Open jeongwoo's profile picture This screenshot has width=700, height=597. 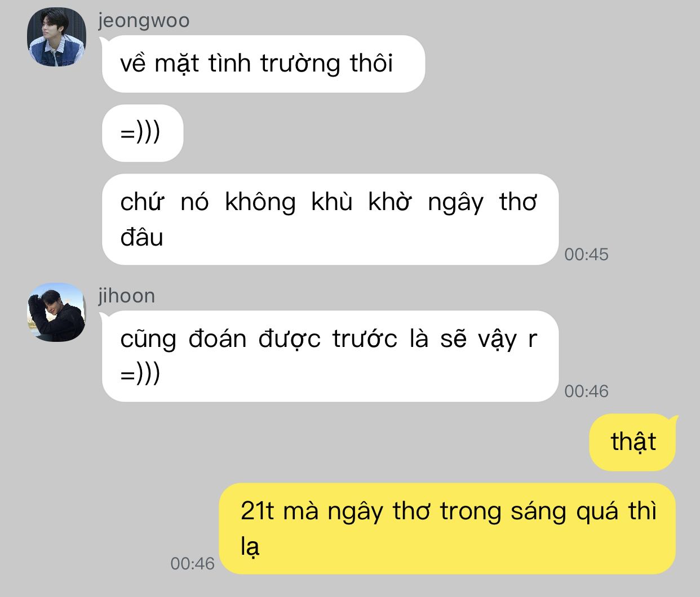(x=56, y=37)
